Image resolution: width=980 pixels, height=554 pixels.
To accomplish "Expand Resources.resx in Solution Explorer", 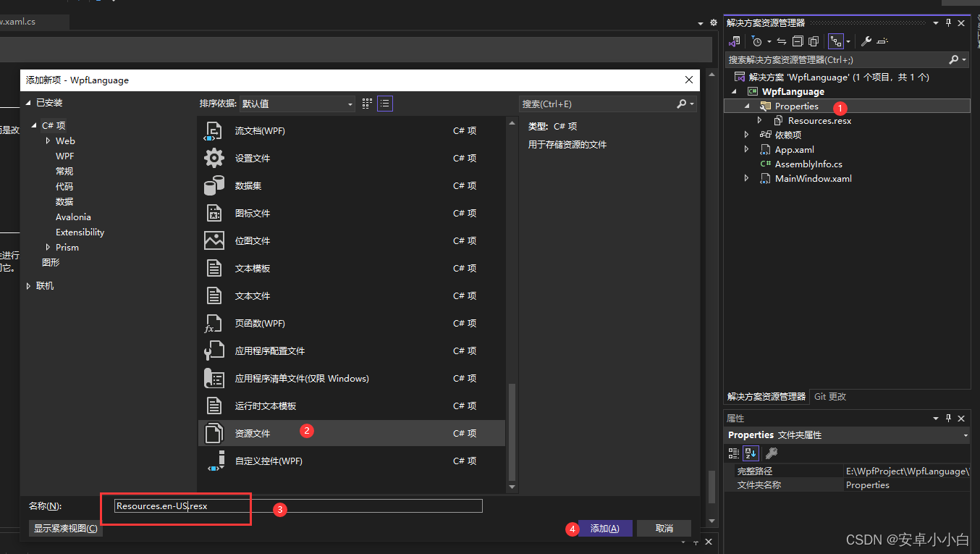I will (x=759, y=121).
